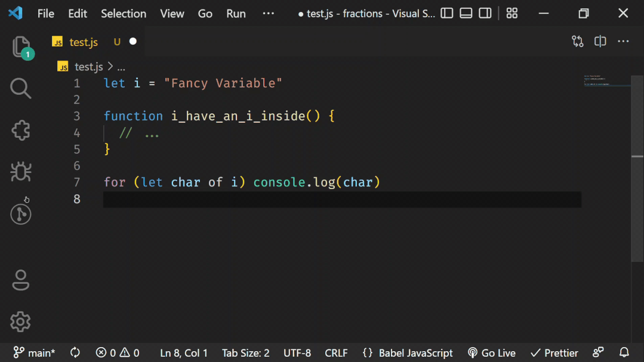Toggle the Primary Side Bar visibility
This screenshot has height=362, width=644.
click(446, 13)
